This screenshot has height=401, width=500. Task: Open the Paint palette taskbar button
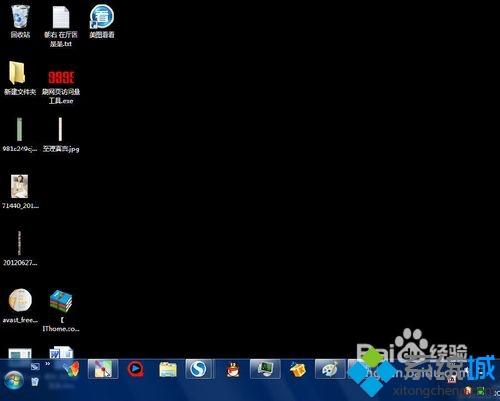pos(330,369)
